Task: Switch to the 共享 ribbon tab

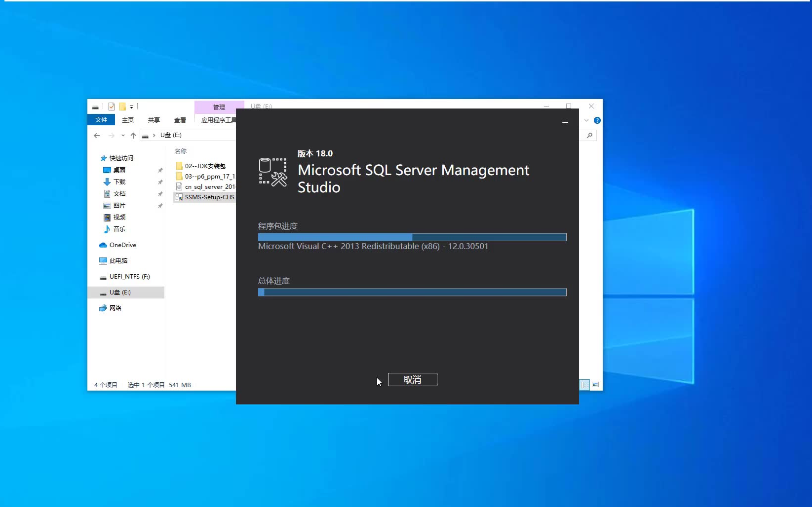Action: pos(154,120)
